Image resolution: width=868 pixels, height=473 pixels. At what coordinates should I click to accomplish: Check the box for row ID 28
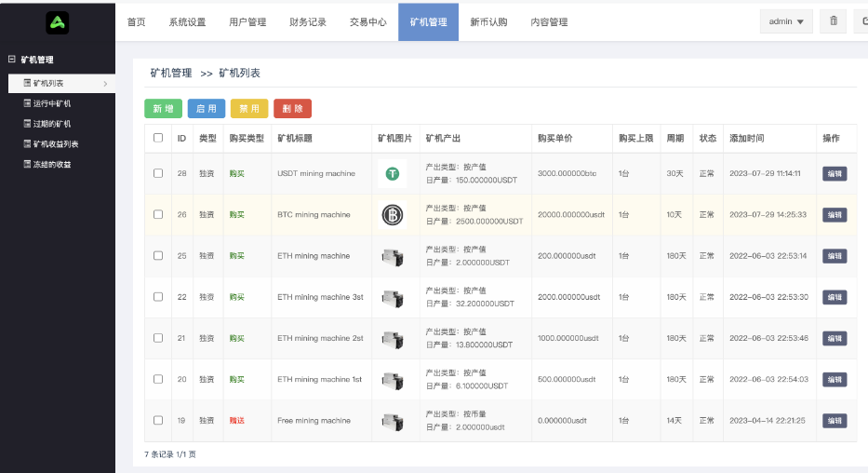click(158, 173)
